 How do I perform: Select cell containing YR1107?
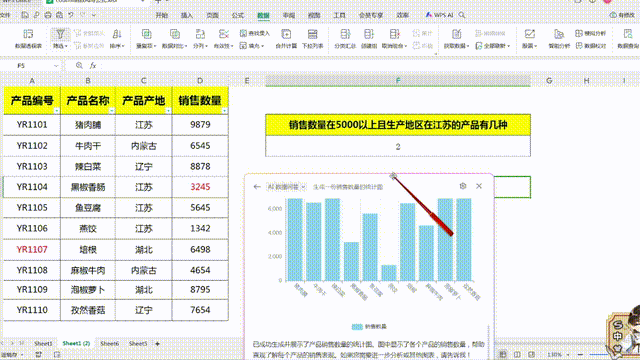[32, 249]
